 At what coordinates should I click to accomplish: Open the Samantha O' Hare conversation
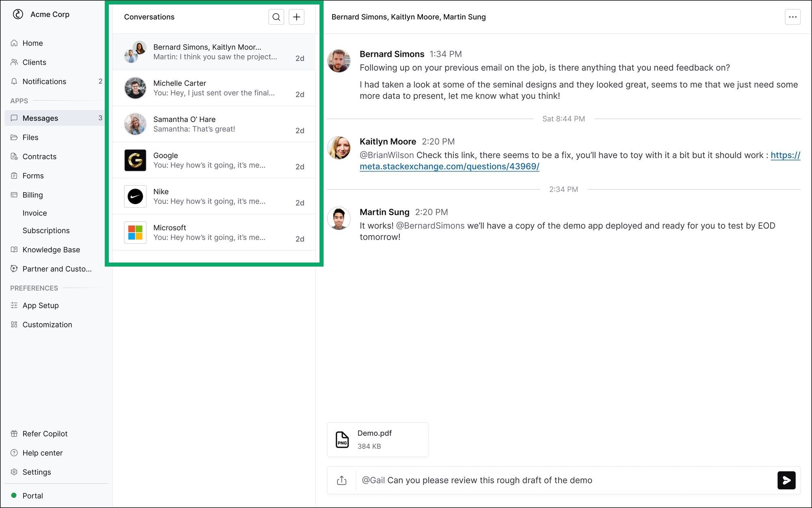tap(214, 124)
